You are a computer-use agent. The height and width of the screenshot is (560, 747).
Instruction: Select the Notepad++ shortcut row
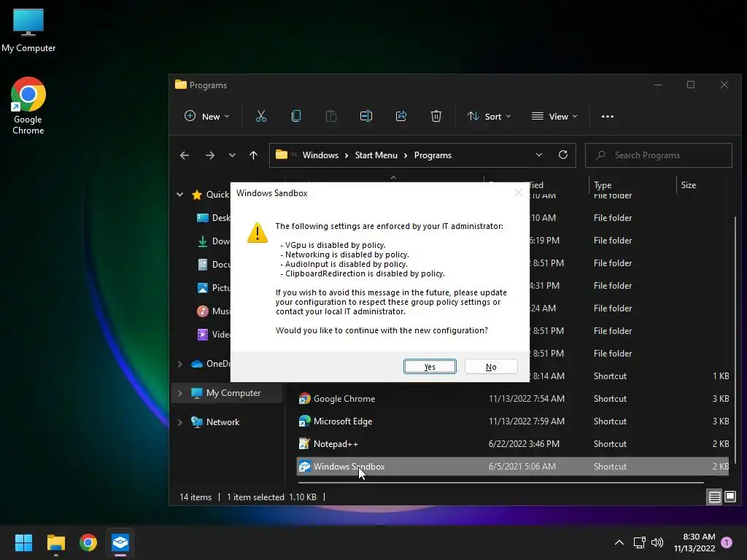pyautogui.click(x=513, y=444)
